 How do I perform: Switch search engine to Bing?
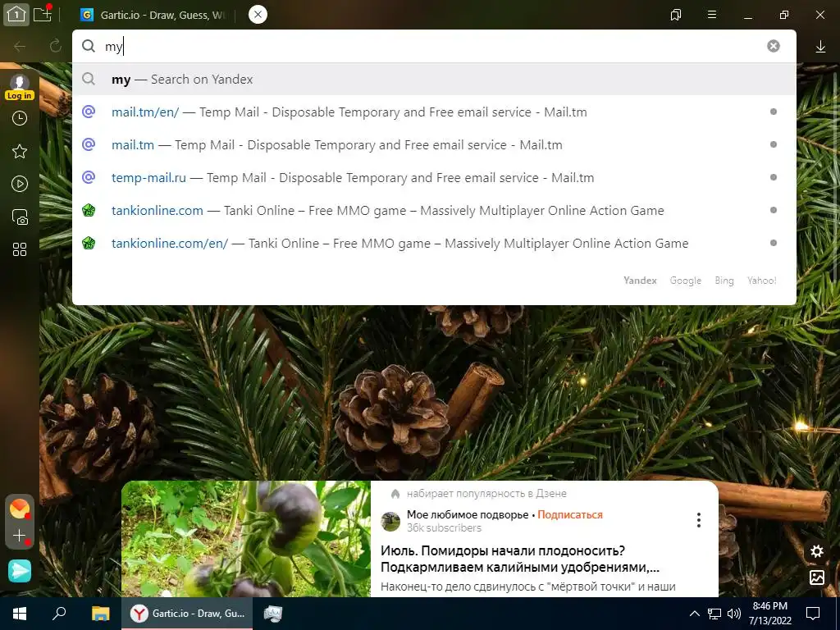(724, 281)
